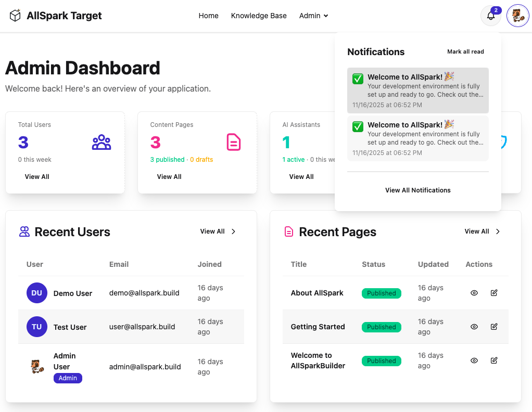Click Mark all read in Notifications

[x=465, y=51]
